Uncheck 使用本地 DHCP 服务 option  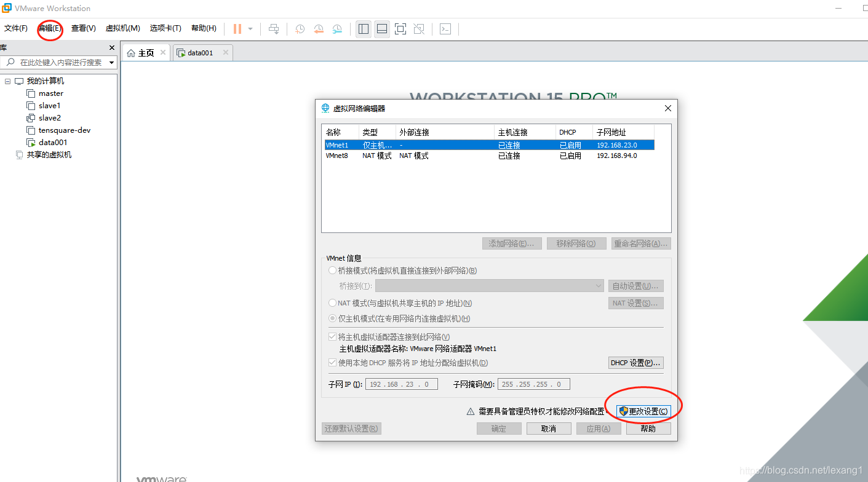pos(332,362)
